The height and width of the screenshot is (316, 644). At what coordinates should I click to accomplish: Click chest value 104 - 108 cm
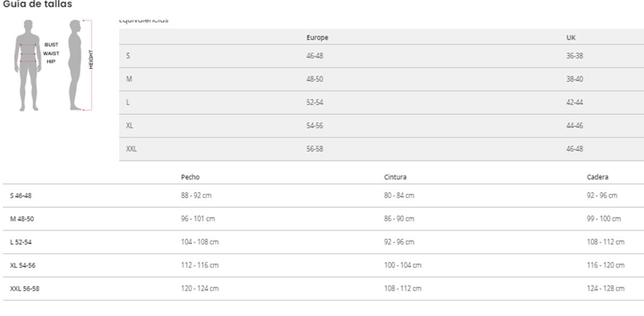click(200, 242)
